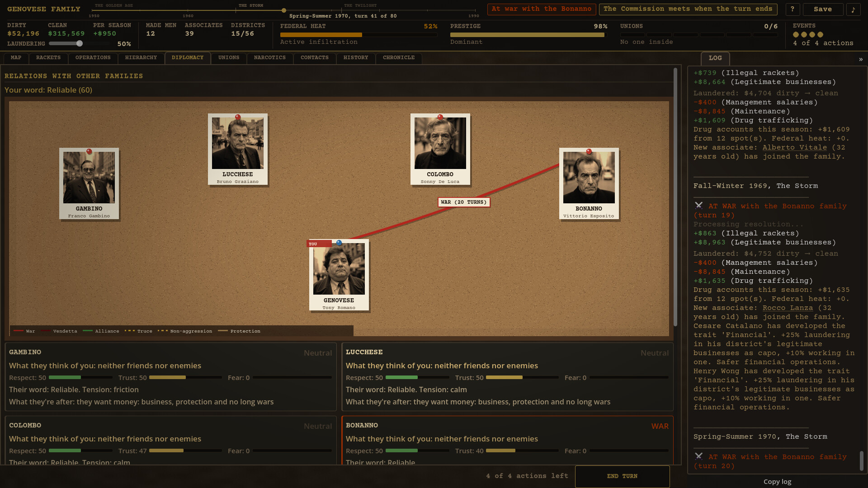868x488 pixels.
Task: Click the Save button
Action: 823,9
